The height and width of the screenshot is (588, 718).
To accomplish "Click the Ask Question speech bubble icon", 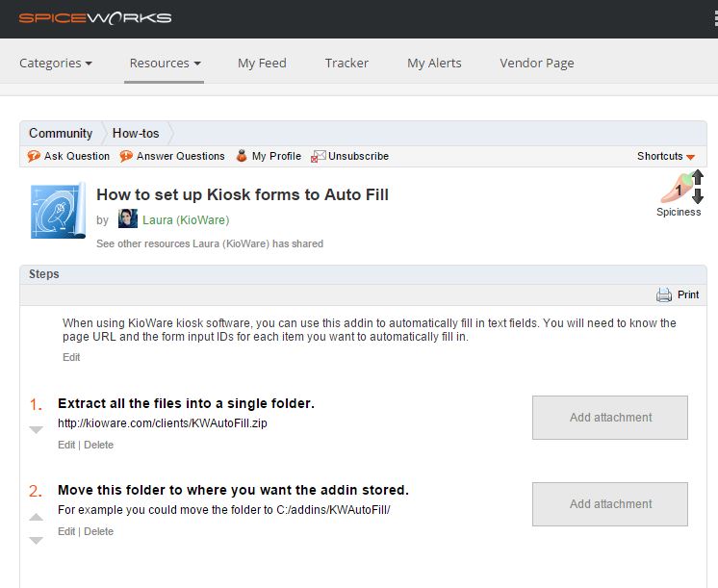I will click(x=34, y=156).
